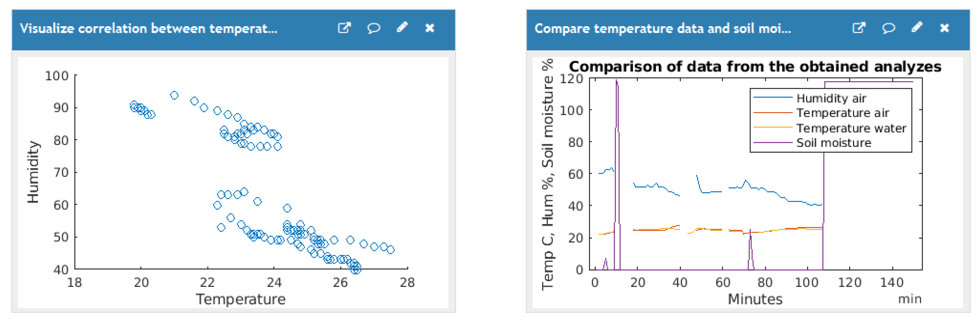Click the 'Compare temperature data and soil moi...' title
This screenshot has width=980, height=323.
662,28
